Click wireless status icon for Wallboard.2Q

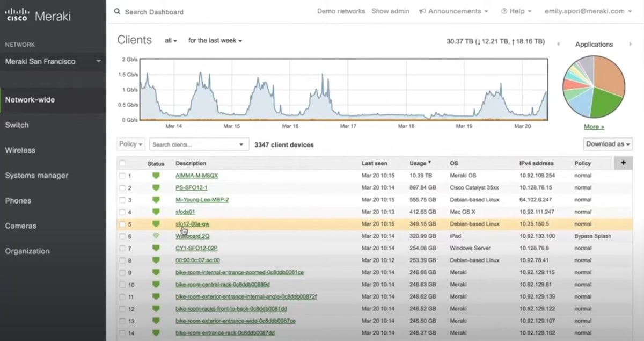tap(156, 236)
